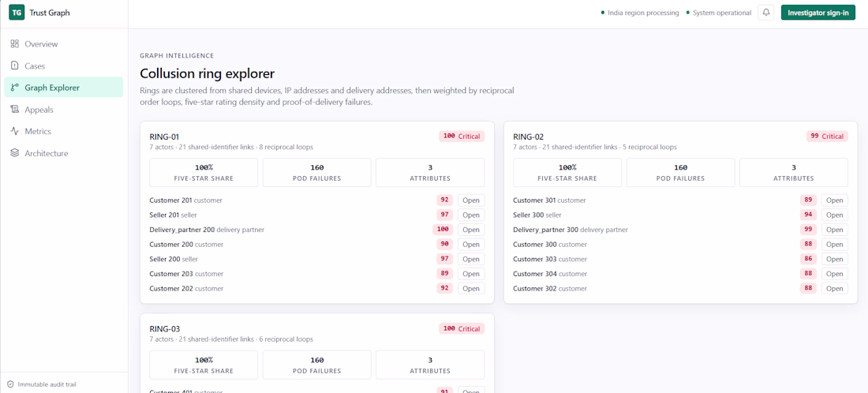The width and height of the screenshot is (868, 393).
Task: Click score 94 for Seller 300
Action: click(808, 215)
